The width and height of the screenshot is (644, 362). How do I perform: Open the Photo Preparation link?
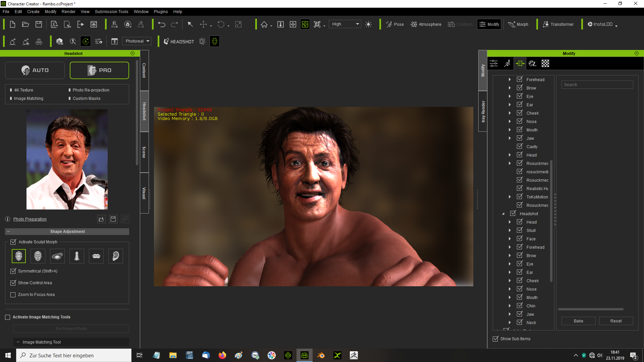coord(30,219)
